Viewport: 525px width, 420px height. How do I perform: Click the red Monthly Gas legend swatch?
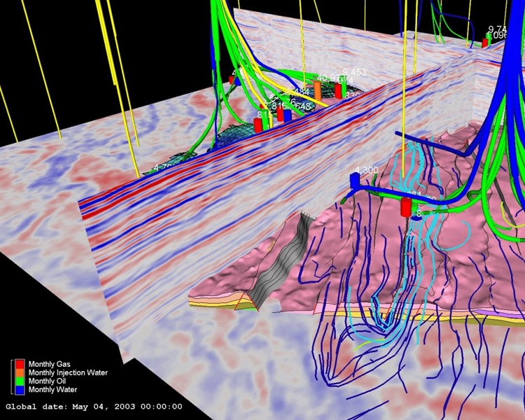point(20,364)
